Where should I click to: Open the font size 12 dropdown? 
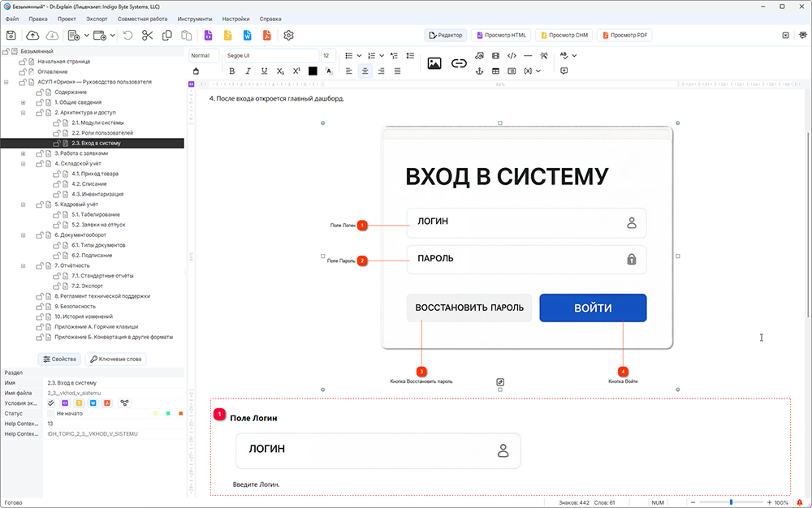[328, 55]
